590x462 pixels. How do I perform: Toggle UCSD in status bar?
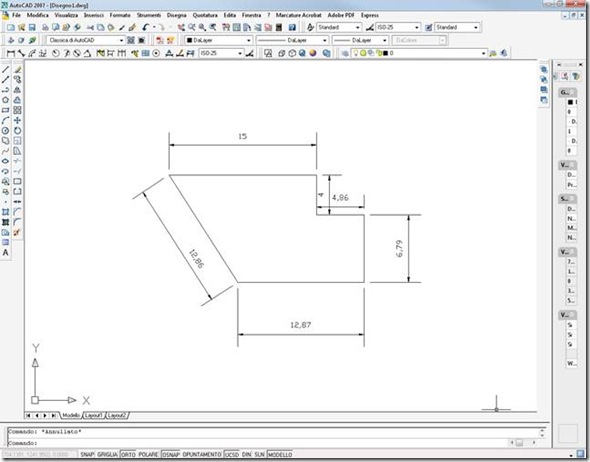pyautogui.click(x=232, y=454)
